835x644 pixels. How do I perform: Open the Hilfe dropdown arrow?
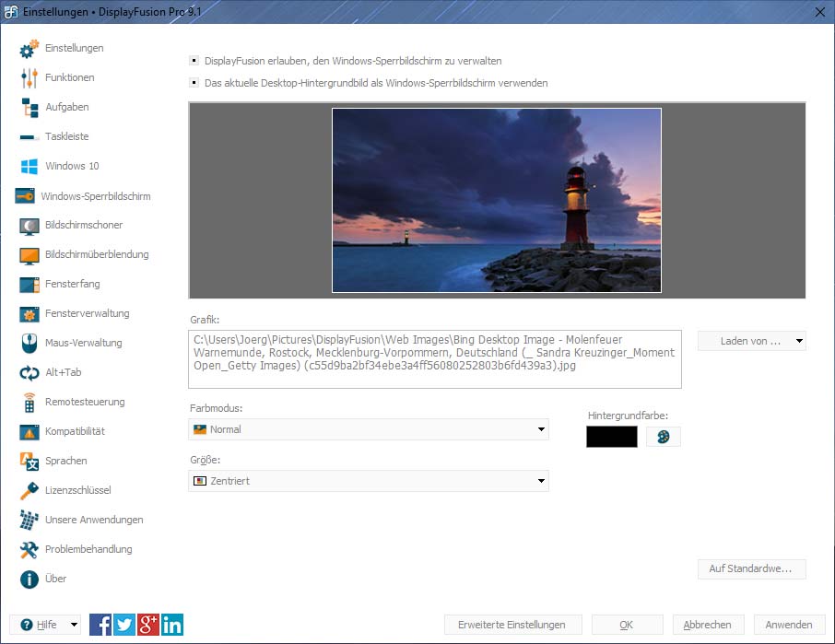tap(74, 625)
